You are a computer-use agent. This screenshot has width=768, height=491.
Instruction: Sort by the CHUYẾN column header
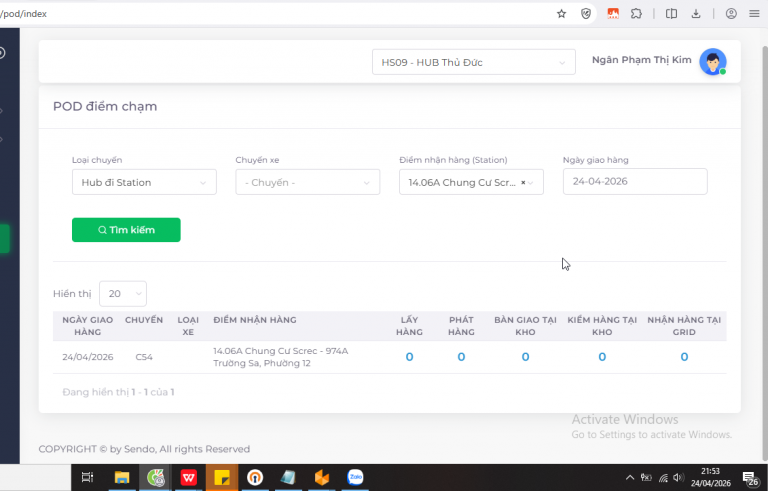pos(144,320)
